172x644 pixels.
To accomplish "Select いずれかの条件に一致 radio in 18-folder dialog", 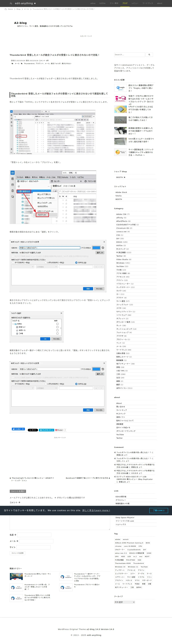I will (x=46, y=262).
